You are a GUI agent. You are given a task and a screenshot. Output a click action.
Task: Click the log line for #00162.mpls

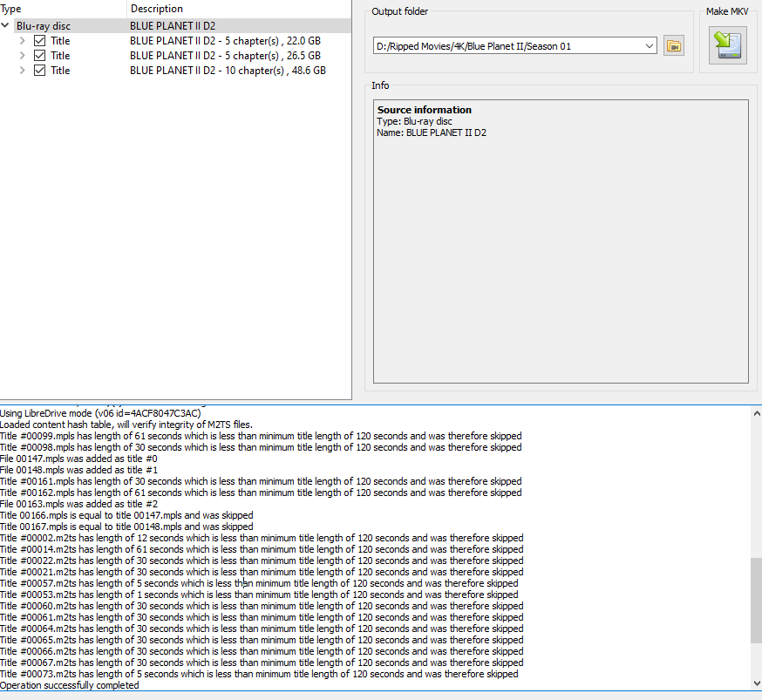tap(261, 493)
